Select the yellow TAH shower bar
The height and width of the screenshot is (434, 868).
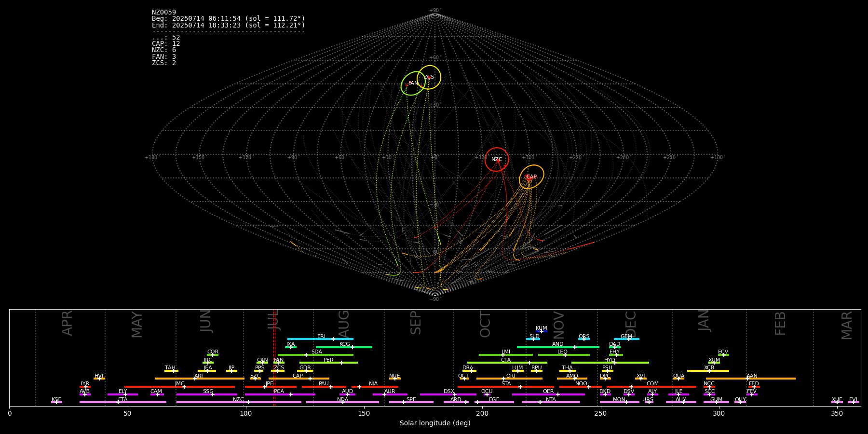tap(171, 371)
